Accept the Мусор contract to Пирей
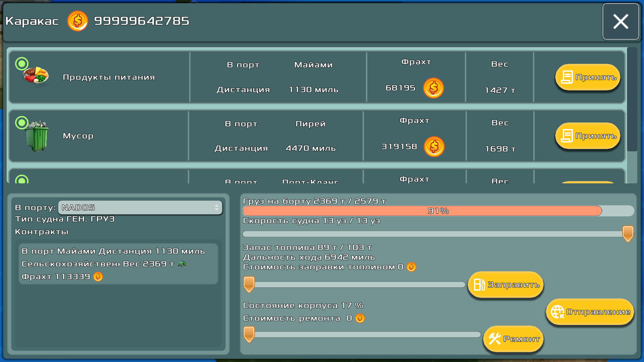Image resolution: width=644 pixels, height=362 pixels. pos(587,136)
